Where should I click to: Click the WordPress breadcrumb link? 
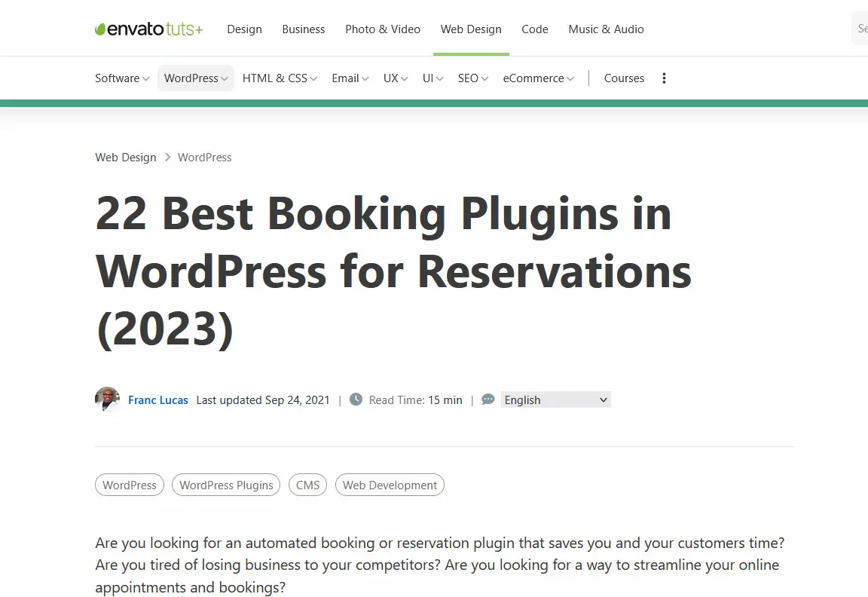click(204, 157)
